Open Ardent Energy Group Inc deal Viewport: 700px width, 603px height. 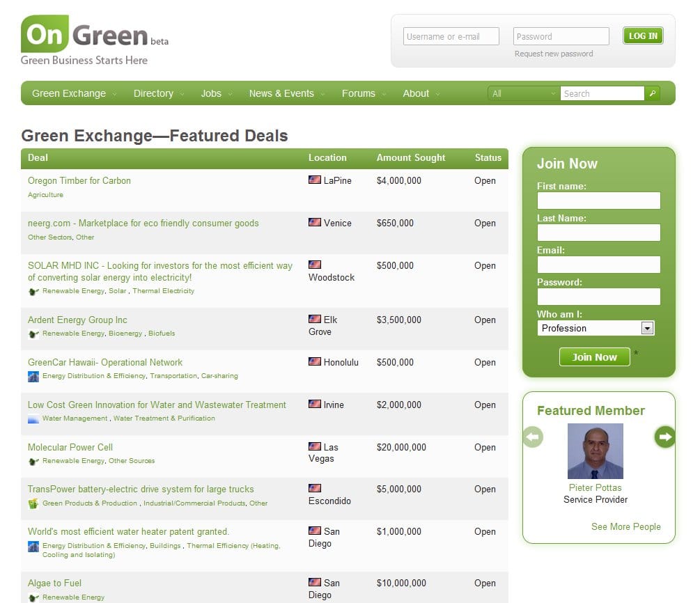coord(77,320)
